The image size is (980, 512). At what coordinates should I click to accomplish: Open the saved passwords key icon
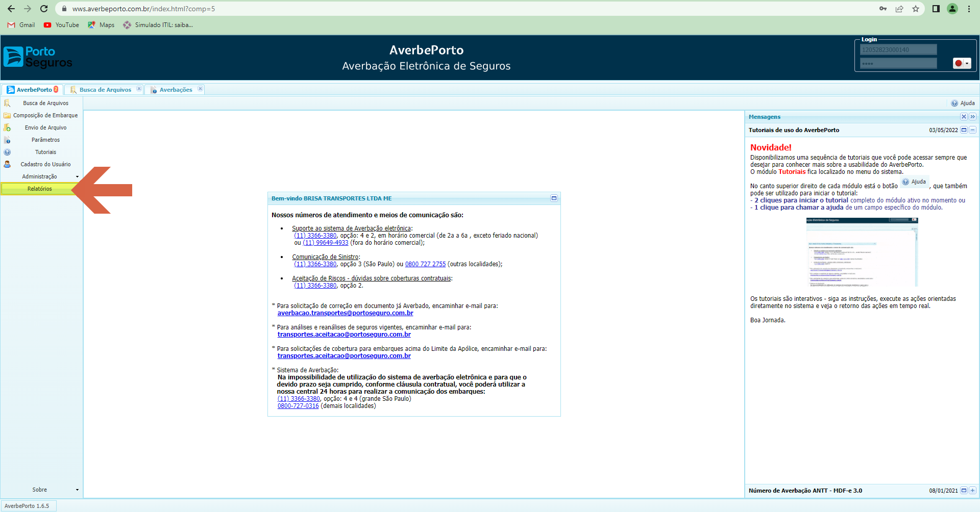(x=883, y=9)
